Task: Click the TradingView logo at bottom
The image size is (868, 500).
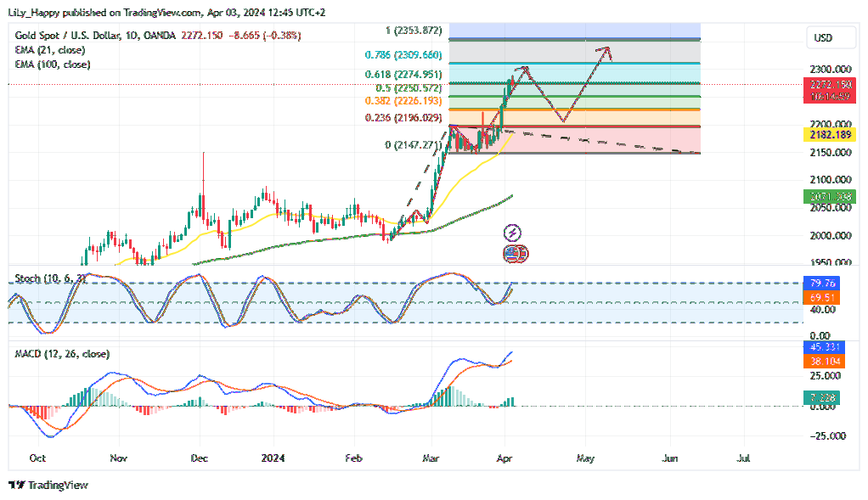Action: (48, 485)
